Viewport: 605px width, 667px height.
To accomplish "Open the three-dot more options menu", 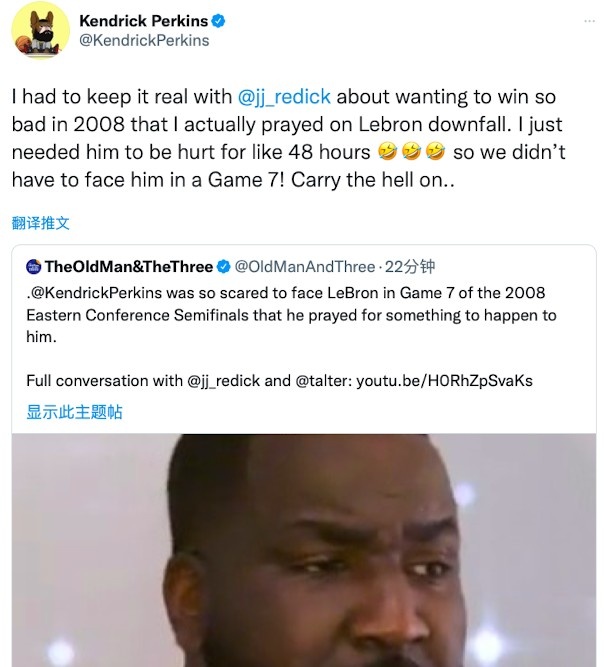I will [x=589, y=21].
